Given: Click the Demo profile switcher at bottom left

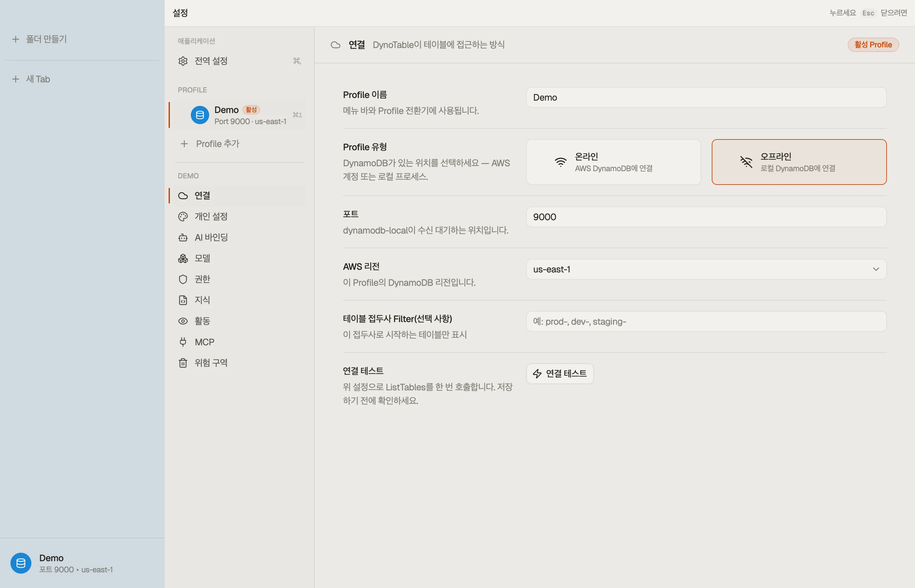Looking at the screenshot, I should 82,563.
